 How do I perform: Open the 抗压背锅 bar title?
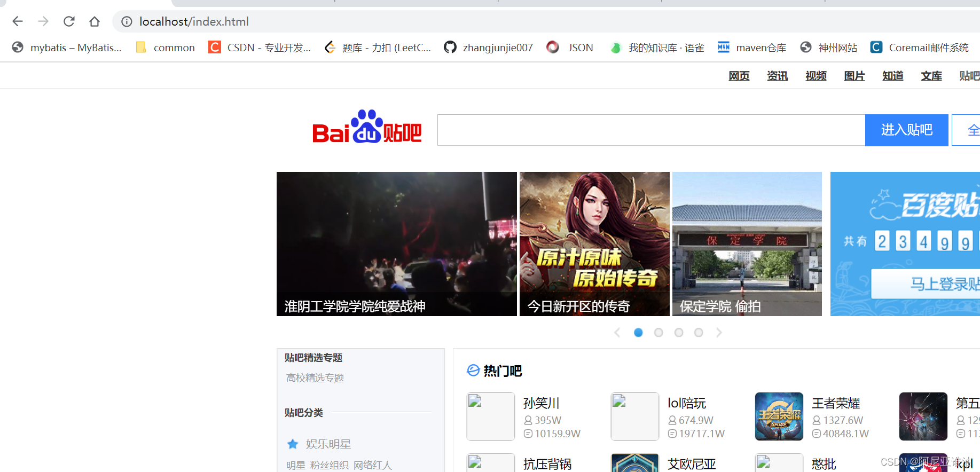point(547,464)
